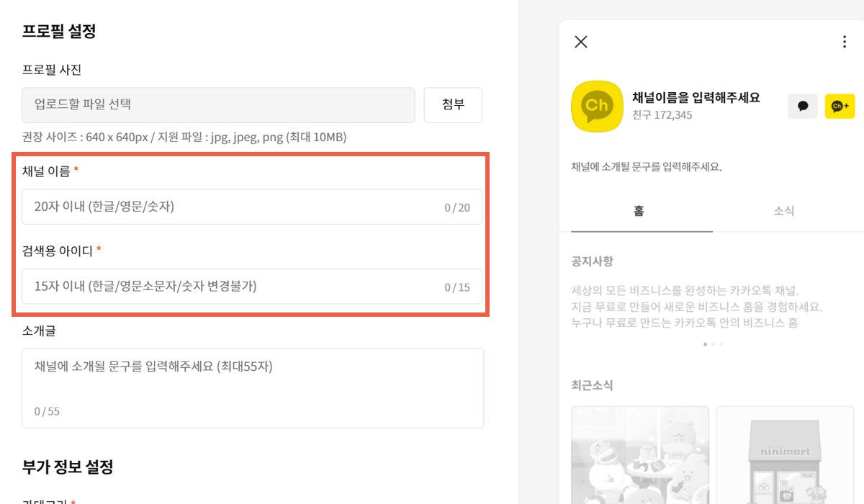Open the cartoon characters recent-news thumbnail
The width and height of the screenshot is (864, 504).
pyautogui.click(x=640, y=455)
